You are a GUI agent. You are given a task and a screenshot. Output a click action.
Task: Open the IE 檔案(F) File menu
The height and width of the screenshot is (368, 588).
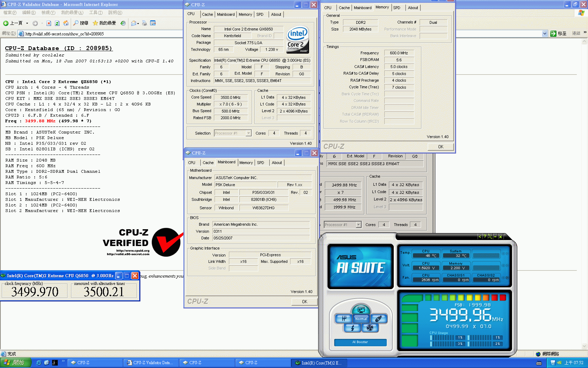10,13
